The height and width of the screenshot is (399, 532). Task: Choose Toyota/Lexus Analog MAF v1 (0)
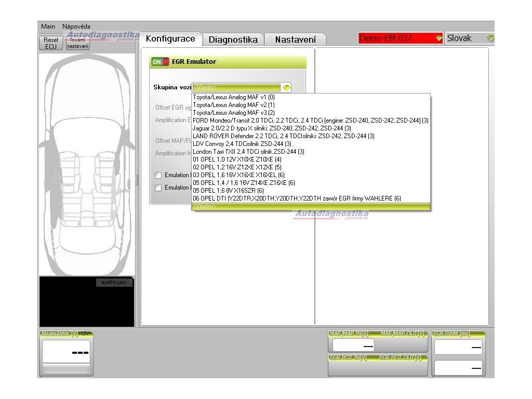click(234, 97)
